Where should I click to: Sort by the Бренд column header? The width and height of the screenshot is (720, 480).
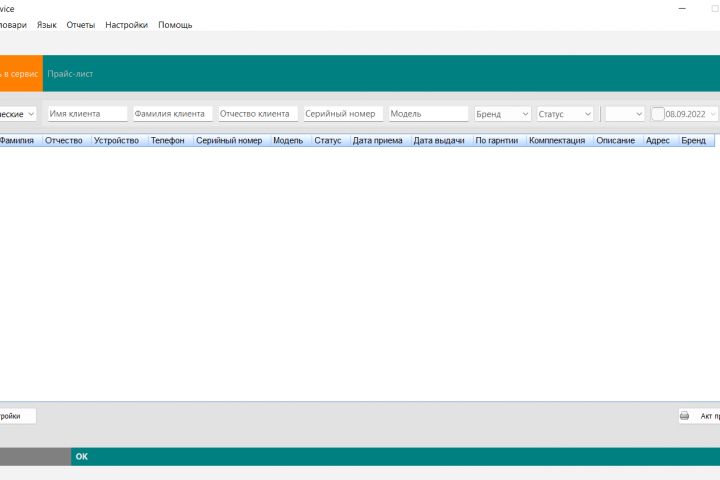pyautogui.click(x=696, y=141)
